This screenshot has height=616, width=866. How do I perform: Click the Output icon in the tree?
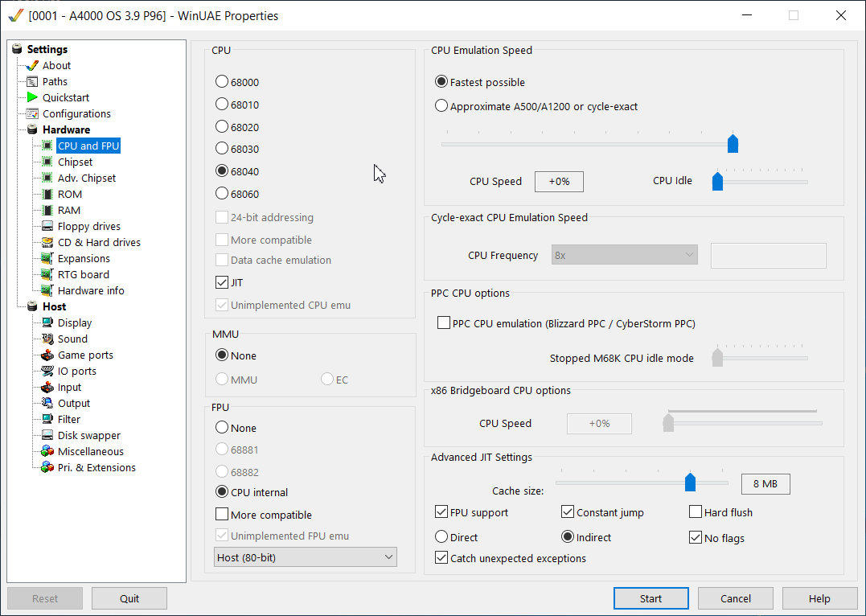[47, 403]
